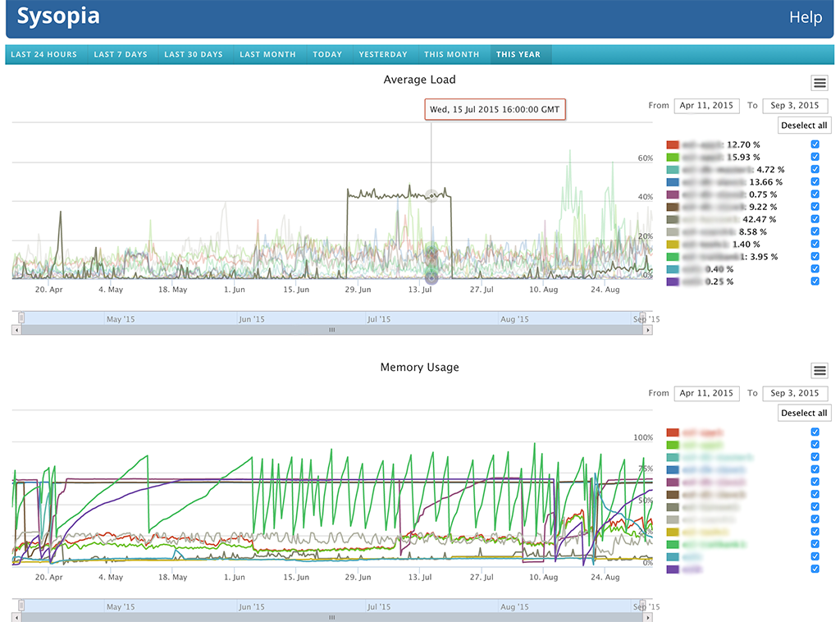Toggle the 4.72 % series checkbox

(815, 169)
